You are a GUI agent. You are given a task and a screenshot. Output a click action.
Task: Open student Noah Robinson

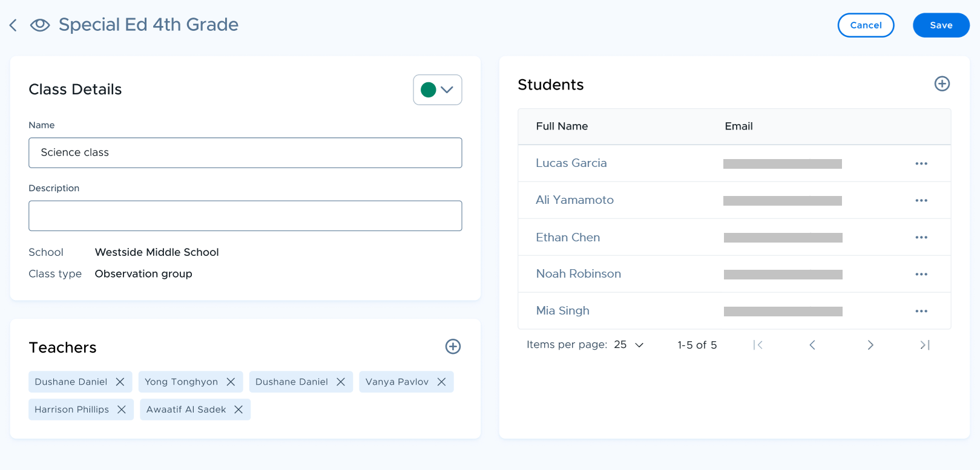pyautogui.click(x=578, y=273)
